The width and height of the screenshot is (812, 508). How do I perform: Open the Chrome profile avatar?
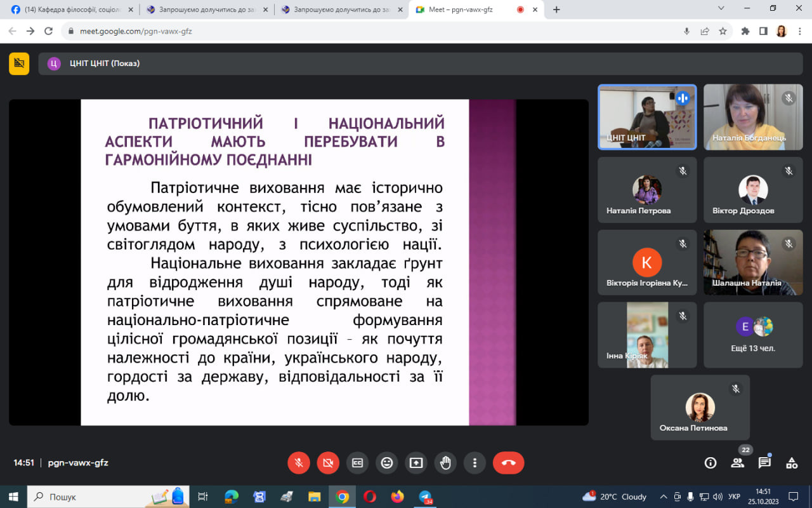[x=781, y=31]
